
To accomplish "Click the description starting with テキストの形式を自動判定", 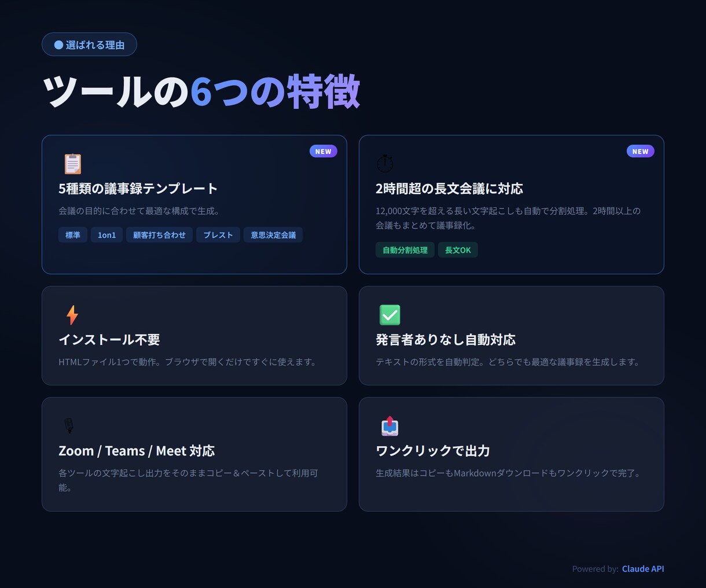I will tap(509, 362).
